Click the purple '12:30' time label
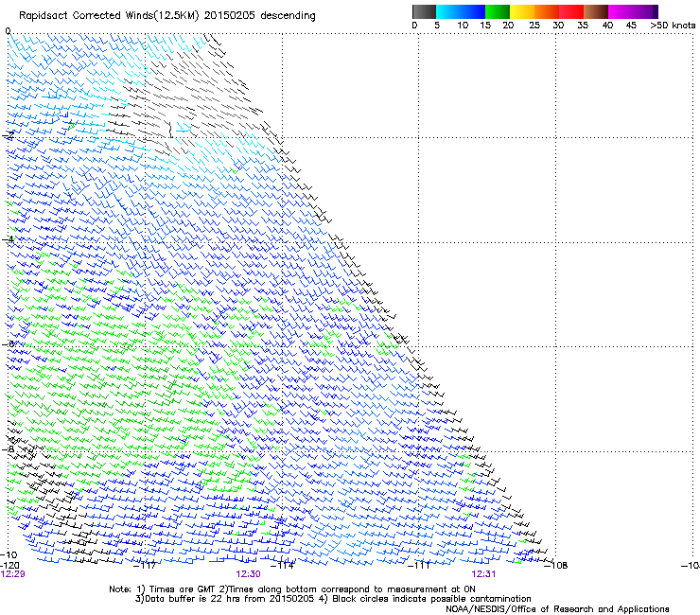 [248, 574]
